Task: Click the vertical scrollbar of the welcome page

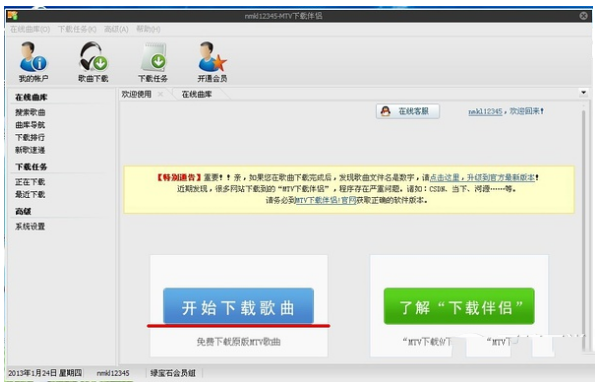Action: pos(584,230)
